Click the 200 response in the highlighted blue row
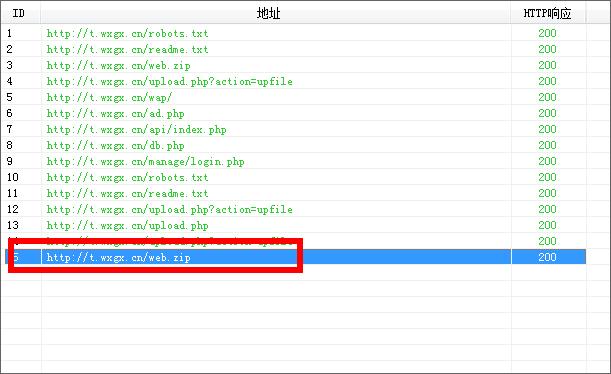This screenshot has height=374, width=611. (x=547, y=257)
